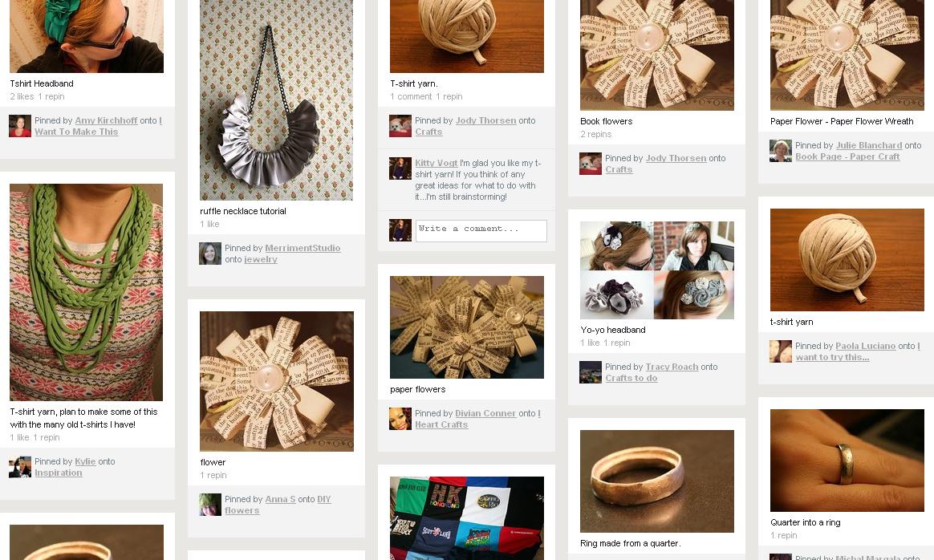The height and width of the screenshot is (560, 934).
Task: Click MerrimentStudio's profile avatar
Action: click(x=209, y=254)
